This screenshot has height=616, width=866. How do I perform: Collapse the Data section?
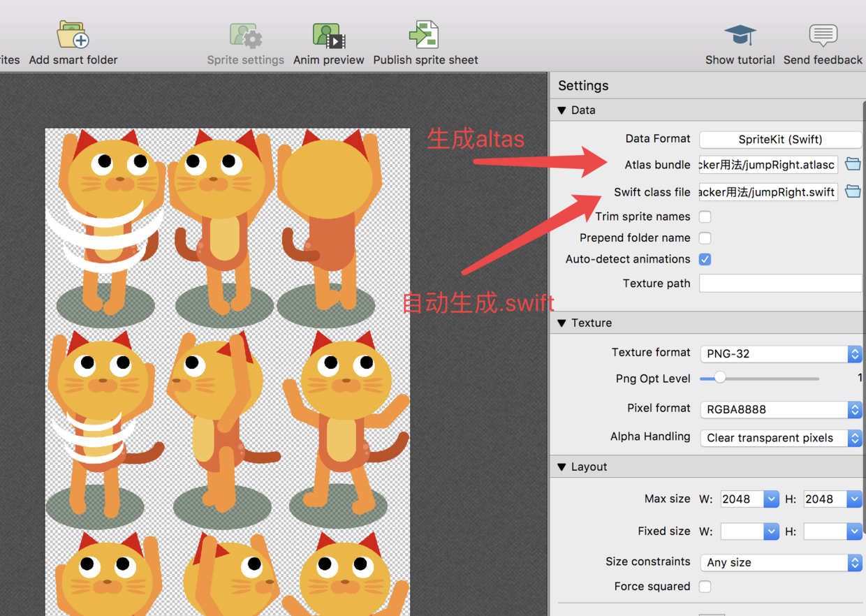562,110
